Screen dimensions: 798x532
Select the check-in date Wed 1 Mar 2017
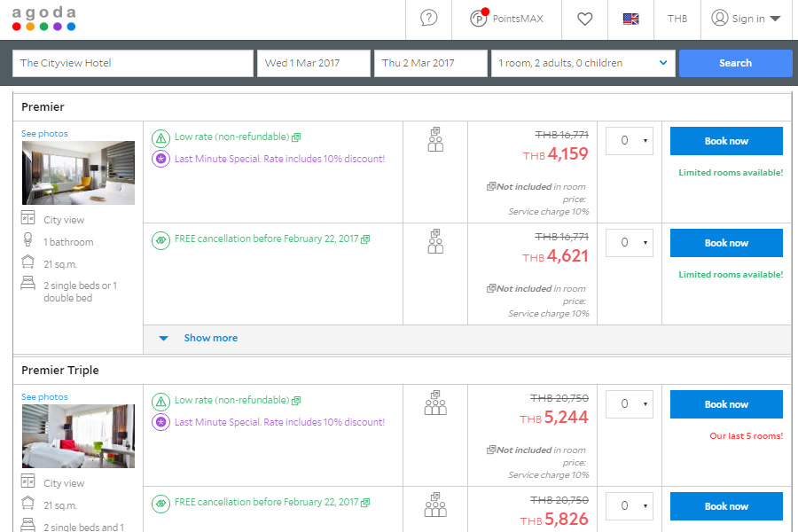(313, 63)
